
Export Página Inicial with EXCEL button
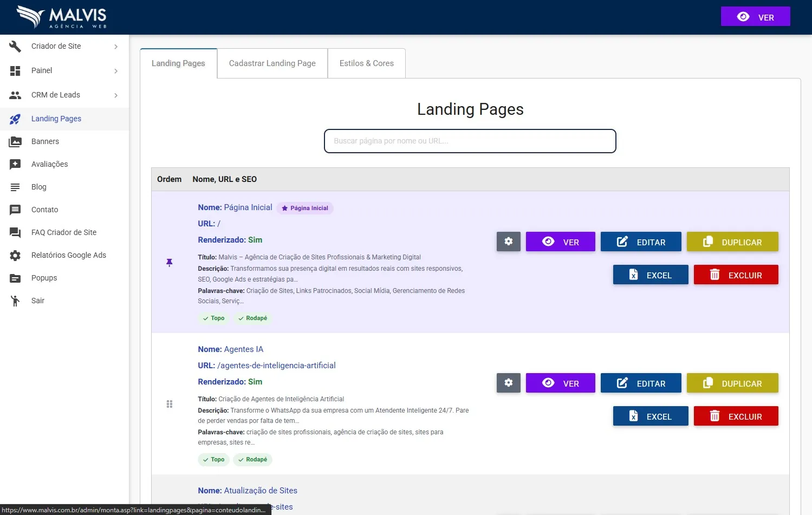651,275
